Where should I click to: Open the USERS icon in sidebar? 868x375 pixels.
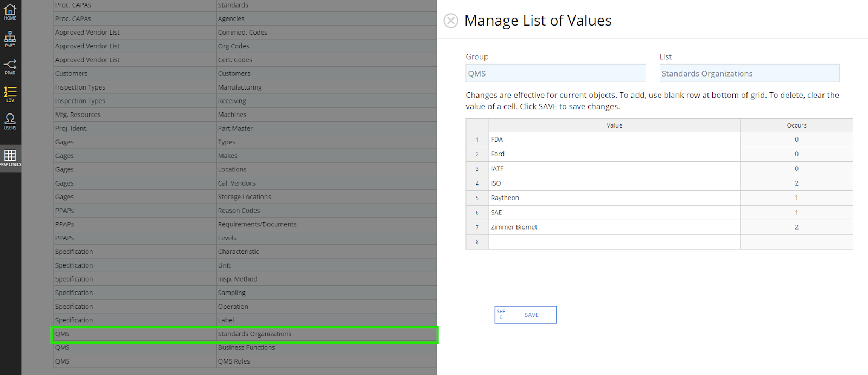[x=10, y=121]
